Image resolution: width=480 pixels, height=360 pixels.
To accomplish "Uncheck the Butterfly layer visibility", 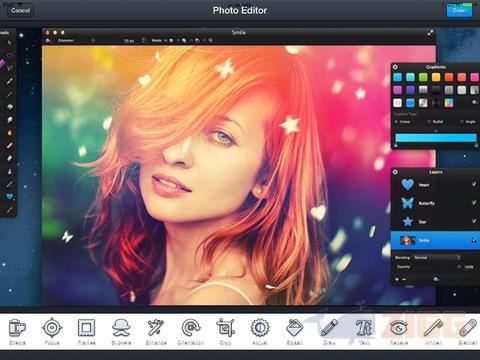I will pos(474,203).
